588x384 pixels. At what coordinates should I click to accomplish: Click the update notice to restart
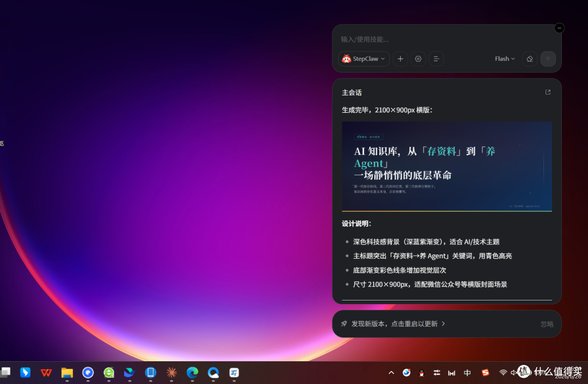[394, 324]
